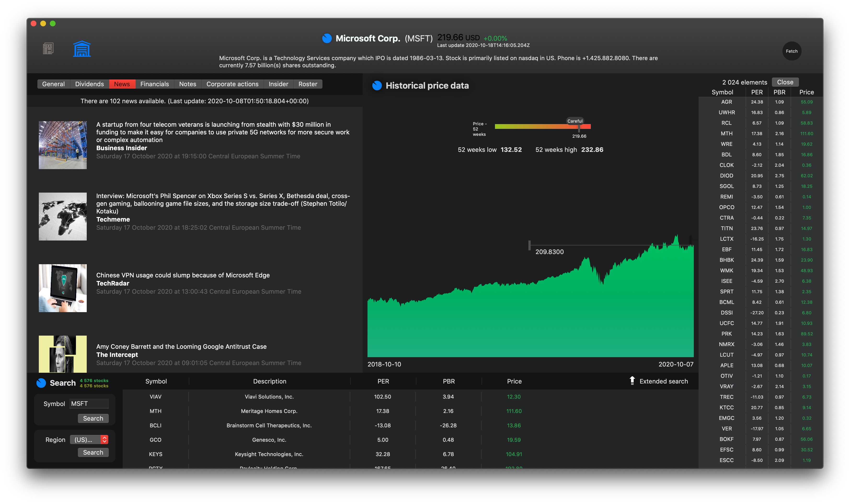Click the 52 weeks price gradient bar
Screen dimensions: 850x504
click(543, 127)
